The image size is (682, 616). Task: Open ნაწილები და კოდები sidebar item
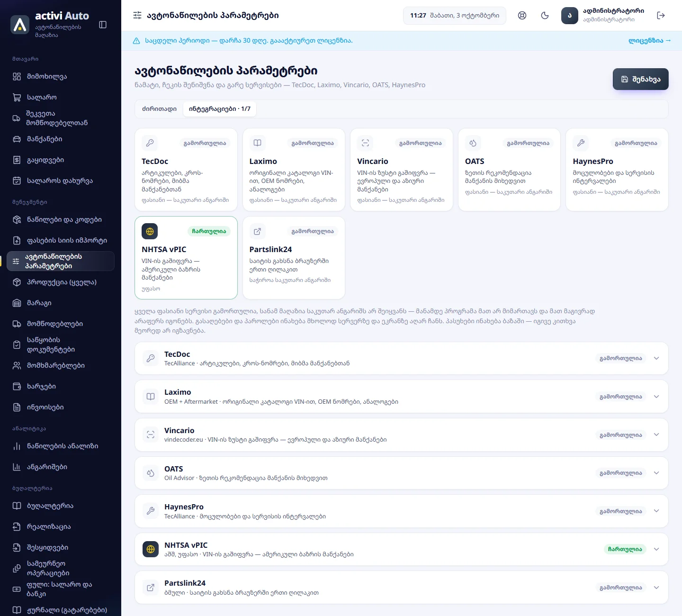61,219
